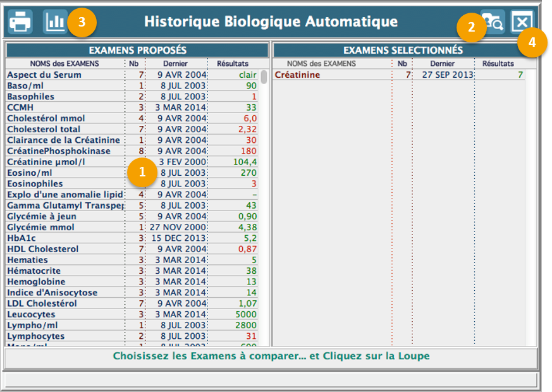Image resolution: width=552 pixels, height=392 pixels.
Task: Click NOMS des EXAMENS header in proposed list
Action: [x=64, y=63]
